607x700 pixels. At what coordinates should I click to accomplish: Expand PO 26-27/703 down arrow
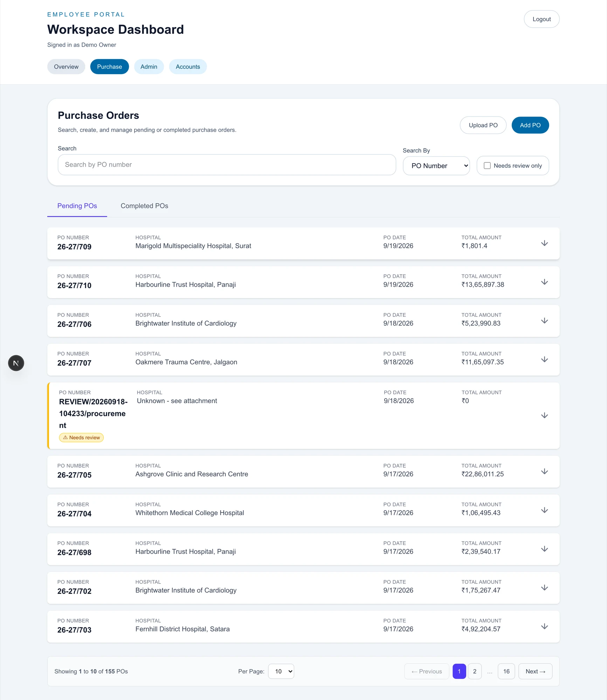(544, 626)
